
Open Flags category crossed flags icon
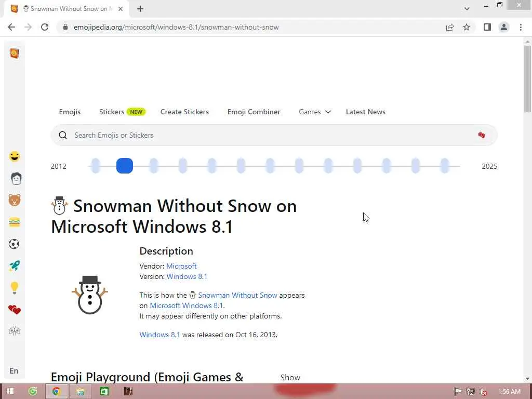click(14, 331)
